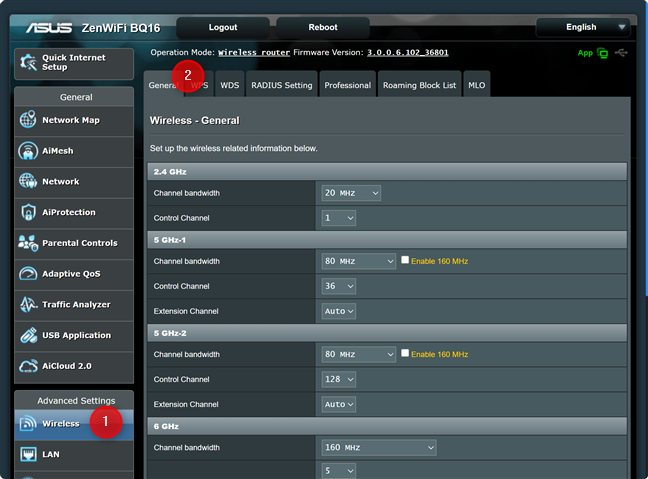Click the AiProtection shield icon

pos(28,212)
